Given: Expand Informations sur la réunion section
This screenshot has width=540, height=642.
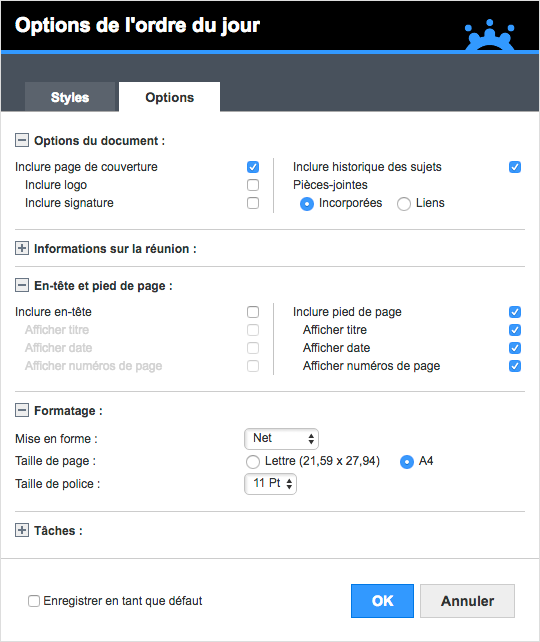Looking at the screenshot, I should coord(22,248).
